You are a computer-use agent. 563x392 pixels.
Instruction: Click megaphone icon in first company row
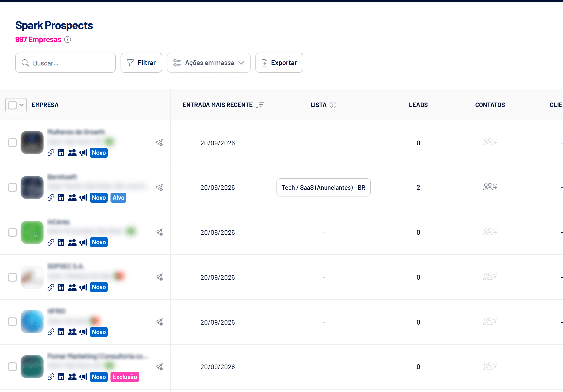[x=83, y=153]
